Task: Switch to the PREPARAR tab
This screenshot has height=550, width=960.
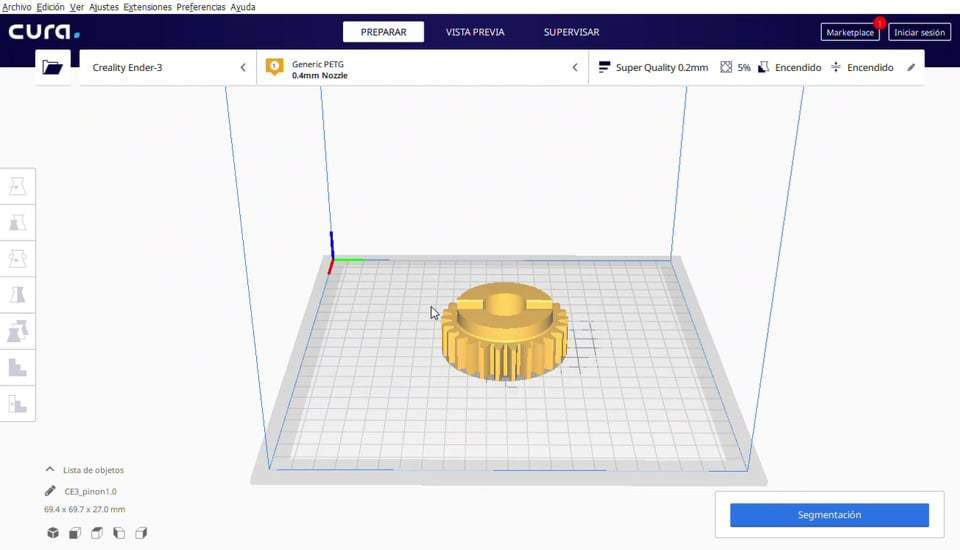Action: 383,32
